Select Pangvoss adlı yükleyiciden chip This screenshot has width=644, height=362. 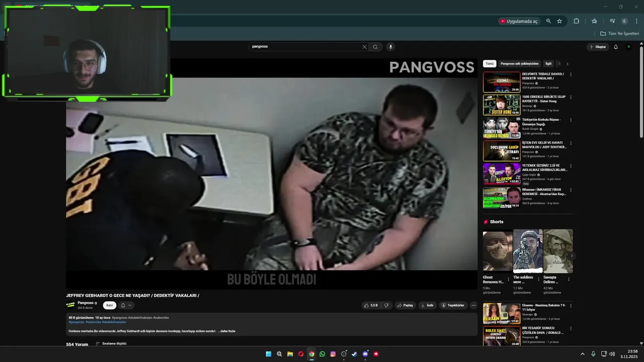click(520, 64)
